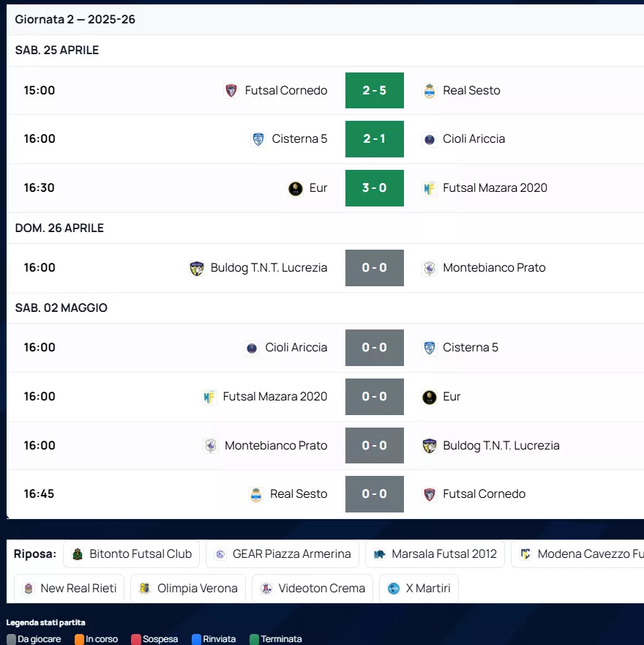The image size is (644, 645).
Task: Click Real Sesto logo in 15:00 match
Action: [430, 91]
